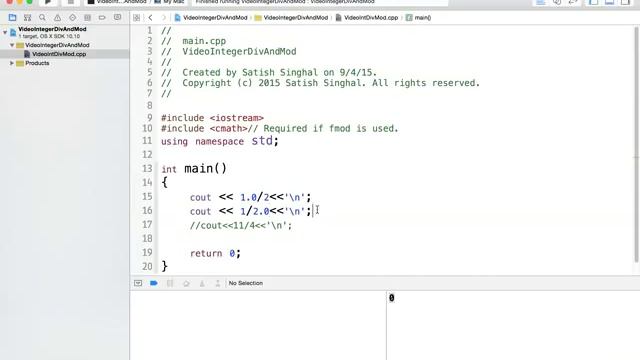Click the '#include <iostream>' line
640x360 pixels.
pyautogui.click(x=213, y=118)
